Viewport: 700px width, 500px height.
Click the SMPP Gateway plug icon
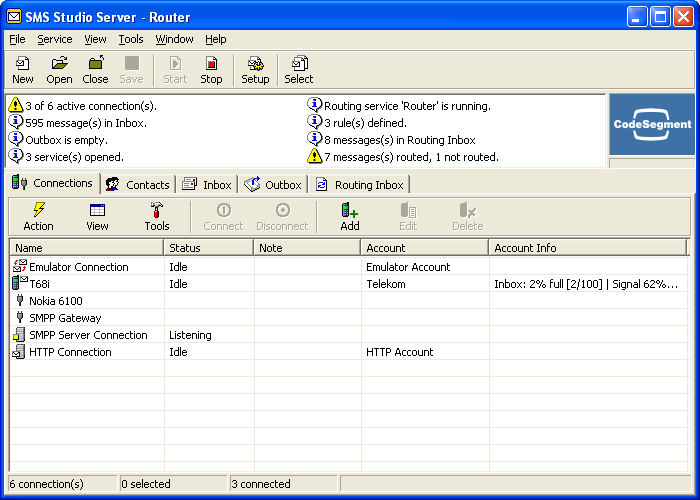click(20, 317)
